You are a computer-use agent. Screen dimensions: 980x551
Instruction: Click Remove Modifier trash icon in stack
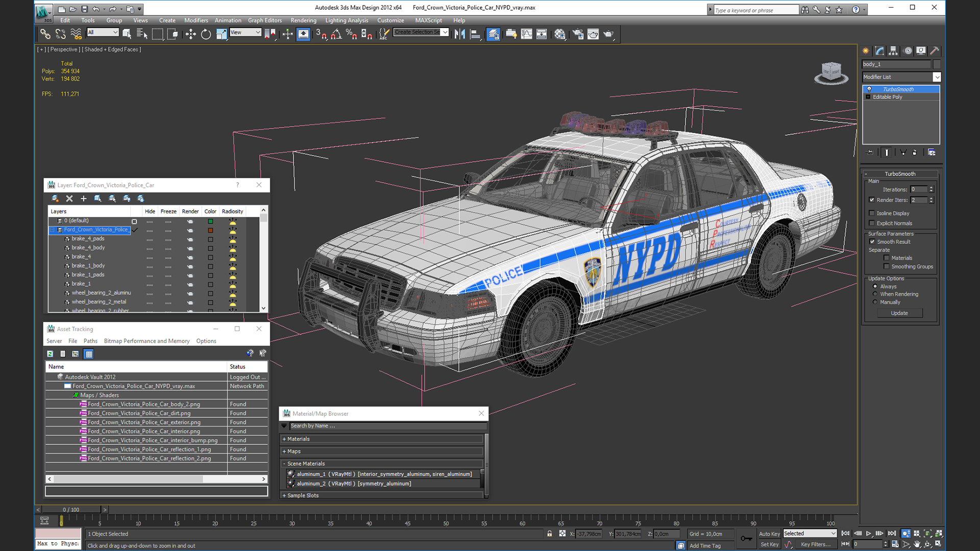point(914,152)
